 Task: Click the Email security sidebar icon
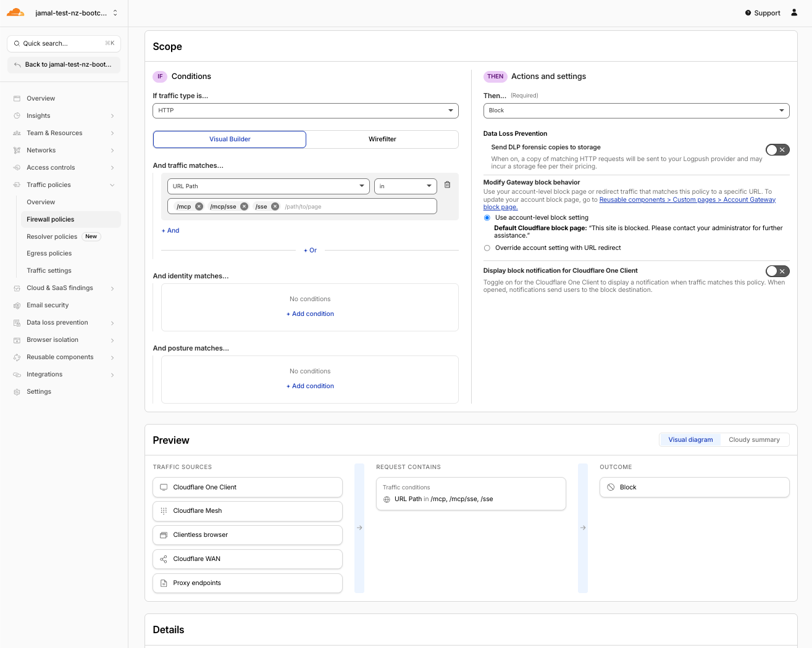point(17,305)
